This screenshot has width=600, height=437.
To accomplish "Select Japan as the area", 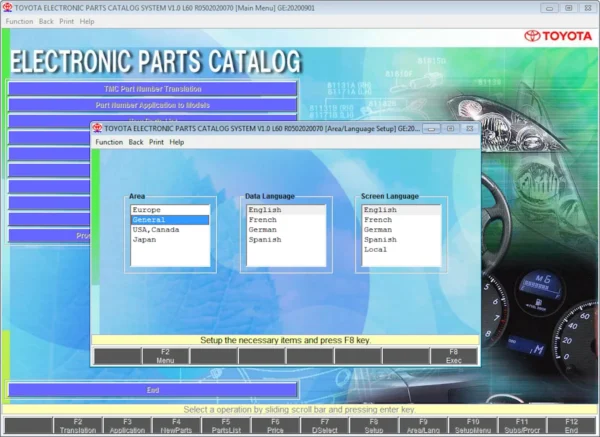I will click(144, 240).
